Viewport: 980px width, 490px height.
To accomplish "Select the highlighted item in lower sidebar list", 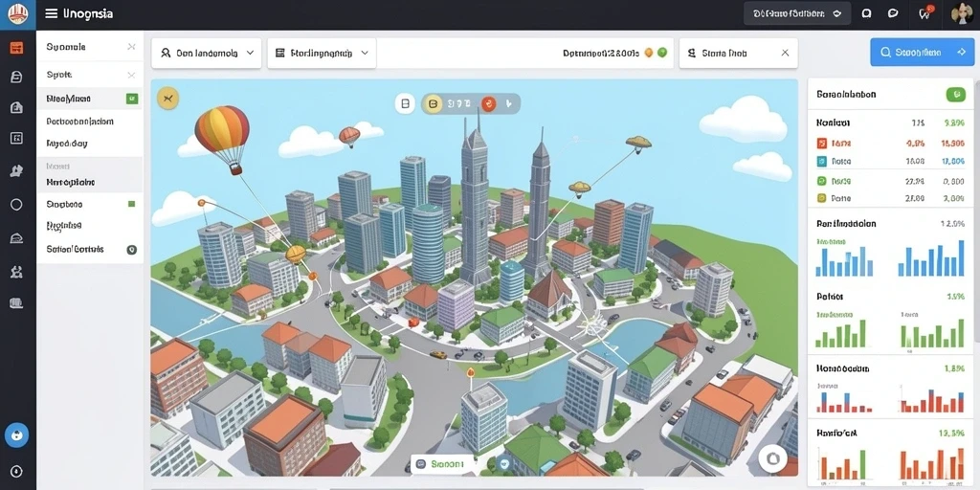I will (89, 183).
